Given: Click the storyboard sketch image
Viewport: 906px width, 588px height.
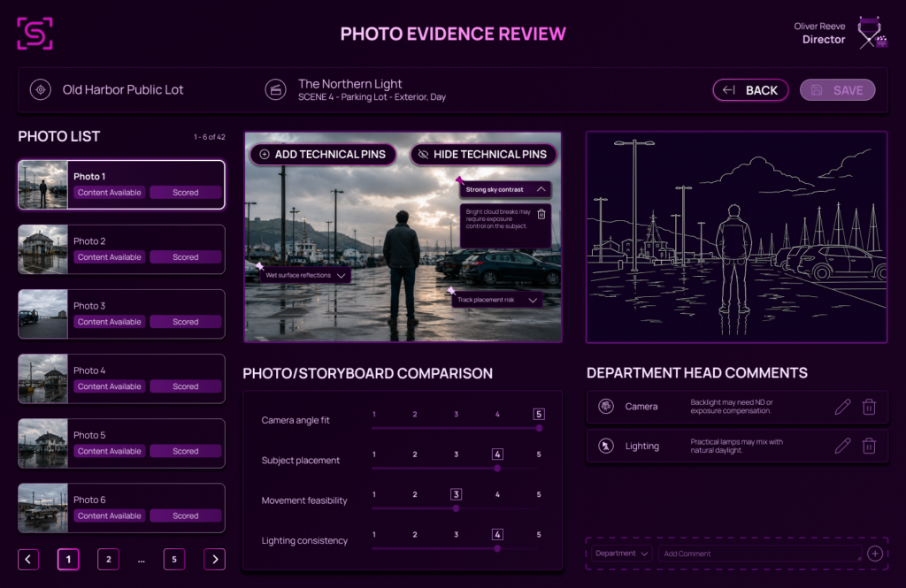Looking at the screenshot, I should tap(737, 237).
